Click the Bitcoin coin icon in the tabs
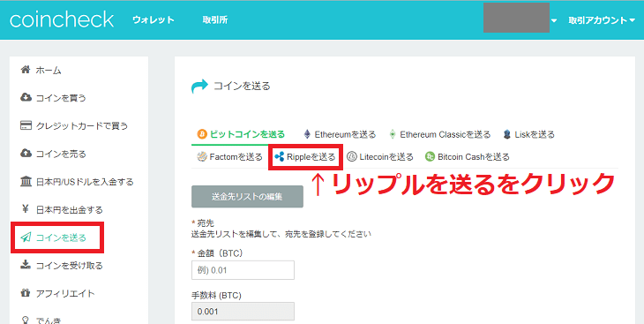This screenshot has height=324, width=644. pos(202,134)
